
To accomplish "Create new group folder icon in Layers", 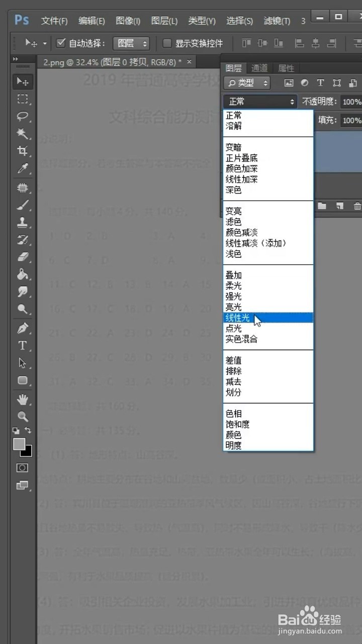I will point(322,206).
